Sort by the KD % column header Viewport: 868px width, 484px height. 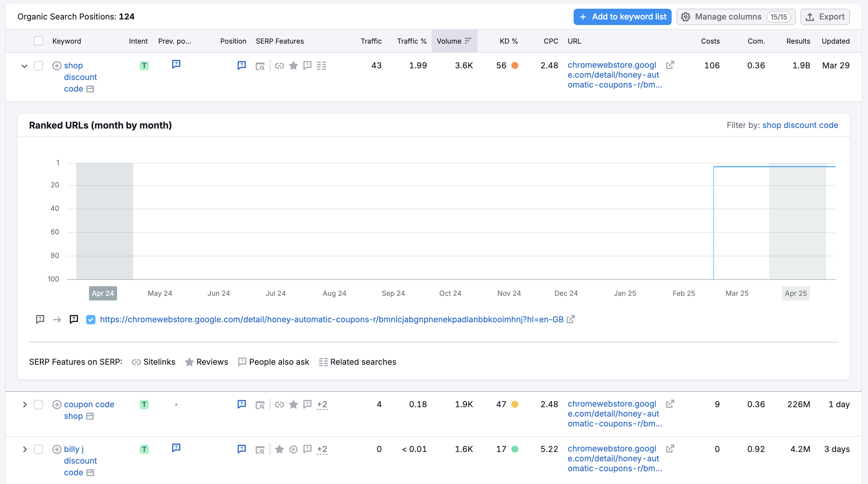point(508,41)
